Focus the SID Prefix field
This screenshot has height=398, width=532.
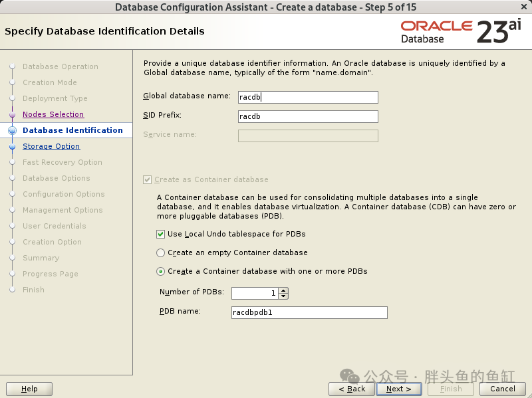[x=308, y=117]
